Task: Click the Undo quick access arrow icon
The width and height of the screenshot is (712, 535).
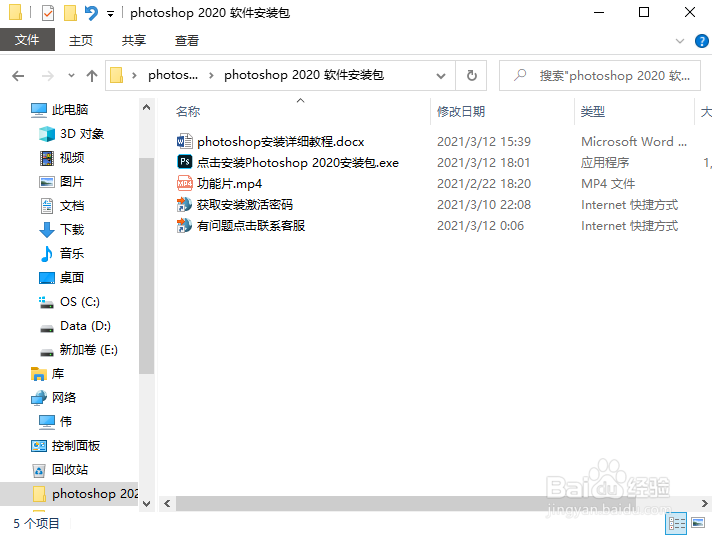Action: pyautogui.click(x=91, y=13)
